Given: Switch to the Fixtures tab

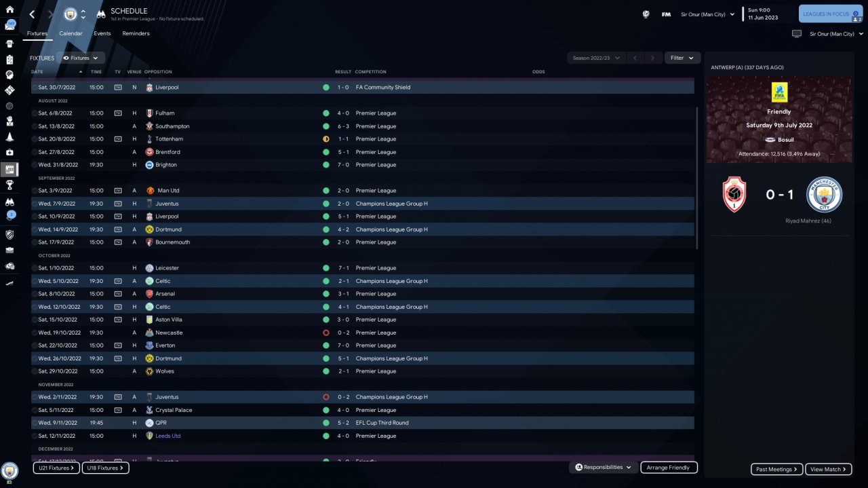Looking at the screenshot, I should pos(37,33).
